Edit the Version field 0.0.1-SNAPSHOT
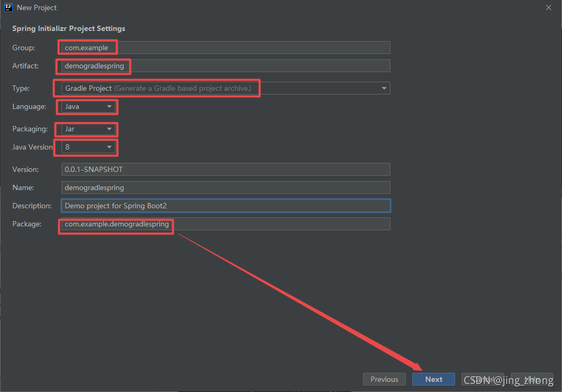Screen dimensions: 562x392 pos(226,169)
